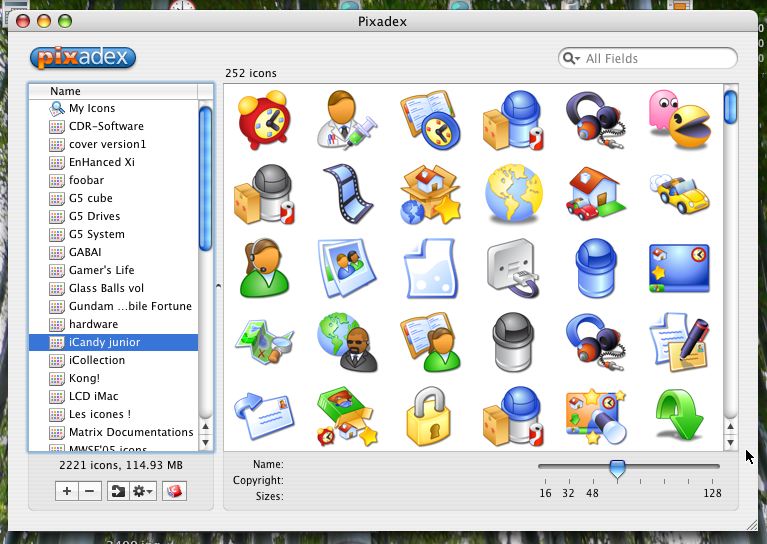Click the split pane collapse arrow

pyautogui.click(x=219, y=268)
